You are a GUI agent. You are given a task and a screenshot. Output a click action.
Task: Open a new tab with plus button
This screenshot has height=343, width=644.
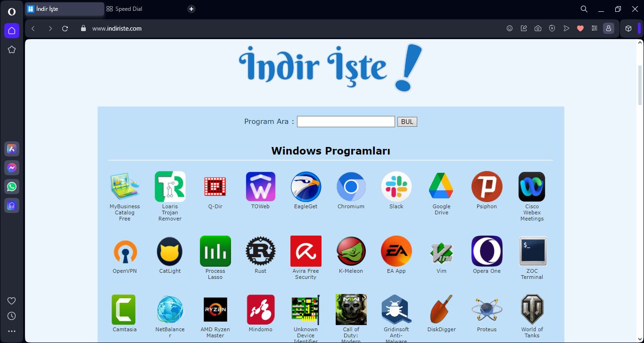(x=191, y=9)
